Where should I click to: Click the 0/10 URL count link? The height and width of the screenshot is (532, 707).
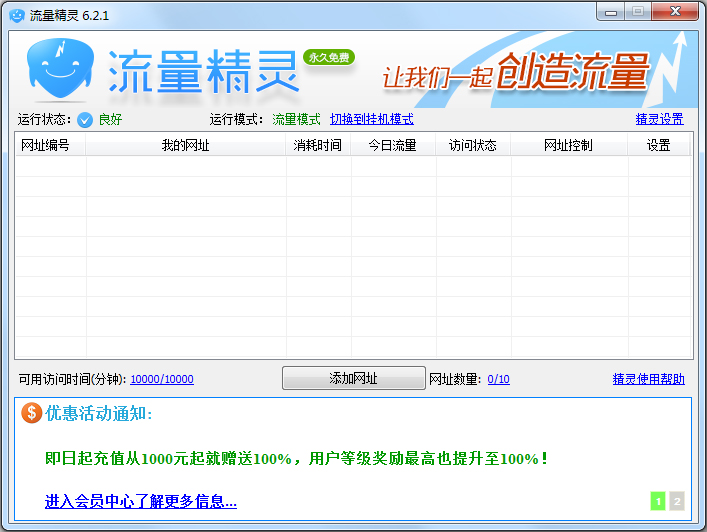[498, 379]
